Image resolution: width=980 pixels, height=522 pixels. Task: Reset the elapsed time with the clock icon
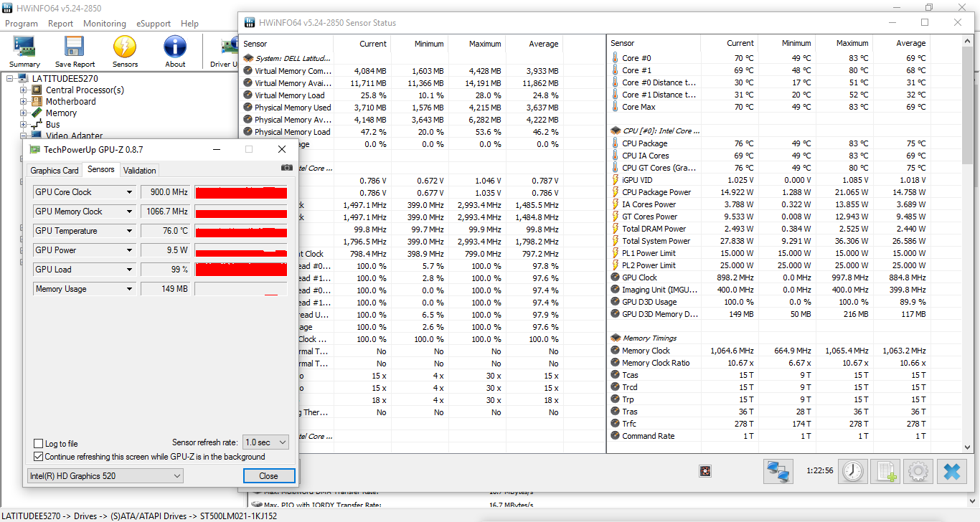coord(853,471)
